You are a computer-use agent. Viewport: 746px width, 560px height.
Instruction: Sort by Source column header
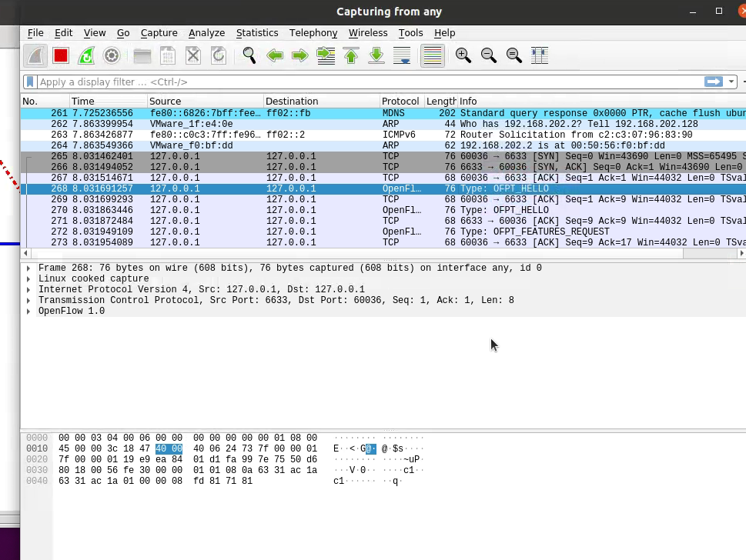coord(206,102)
